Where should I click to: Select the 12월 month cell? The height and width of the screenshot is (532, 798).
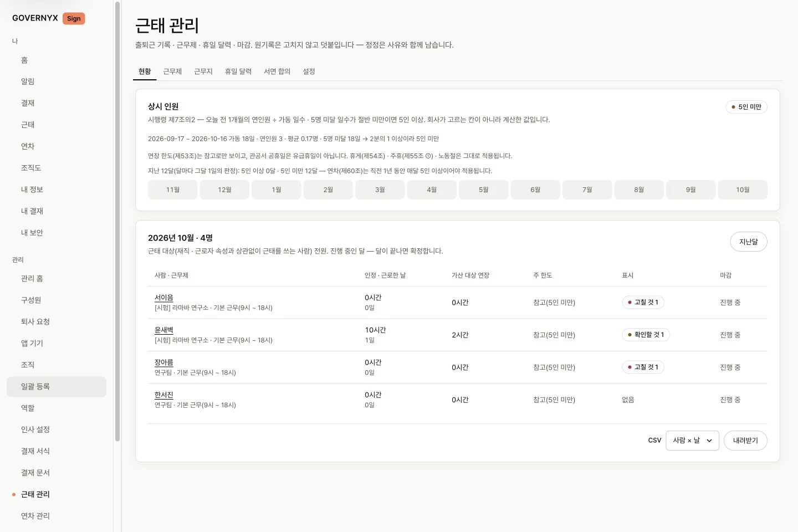(x=224, y=190)
